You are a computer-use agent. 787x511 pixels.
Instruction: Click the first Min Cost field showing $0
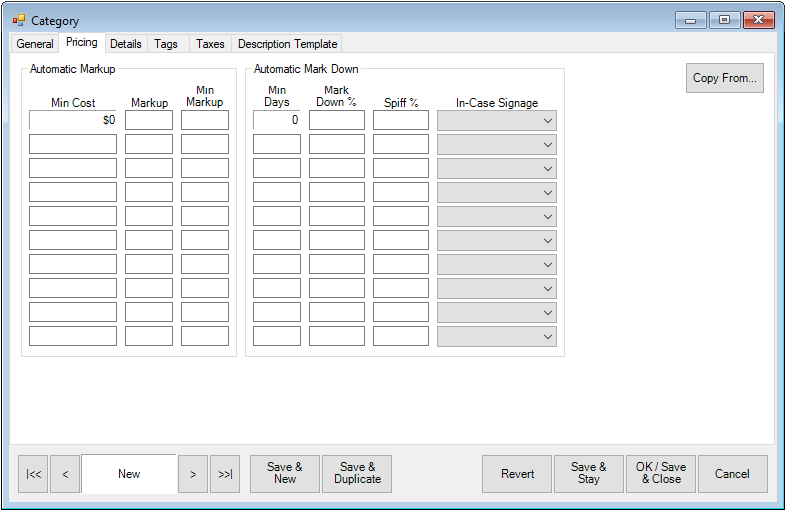coord(73,120)
